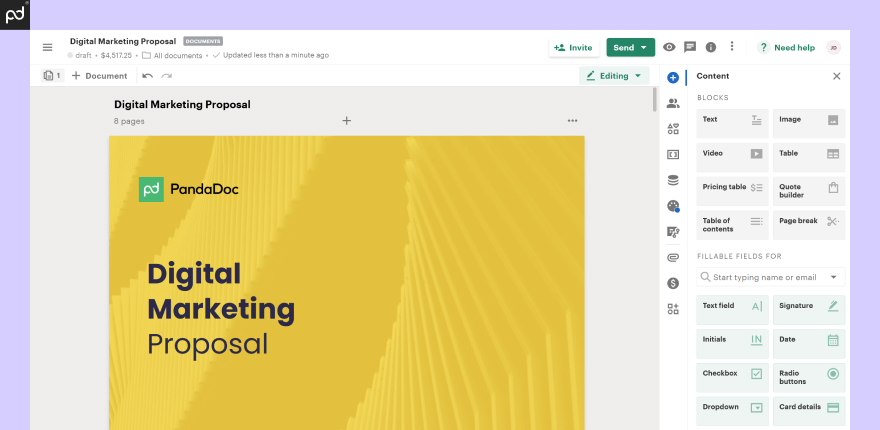Expand the Send dropdown arrow

coord(644,48)
